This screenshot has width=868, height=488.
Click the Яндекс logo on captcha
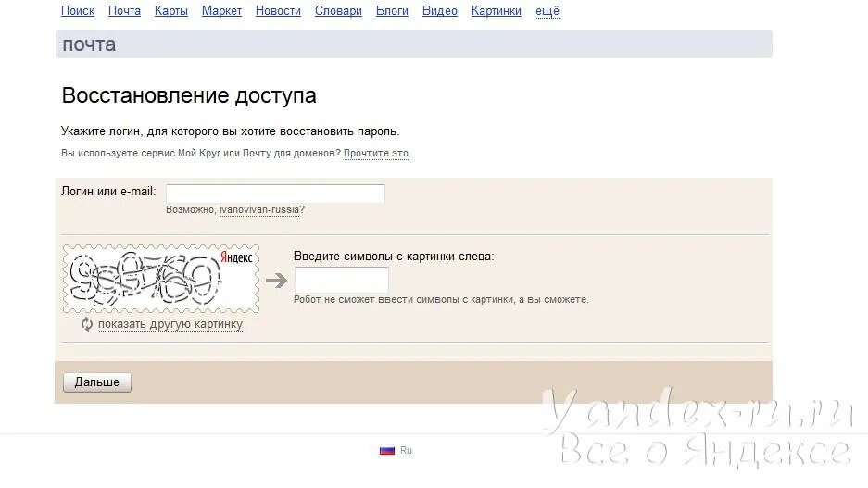pos(236,257)
